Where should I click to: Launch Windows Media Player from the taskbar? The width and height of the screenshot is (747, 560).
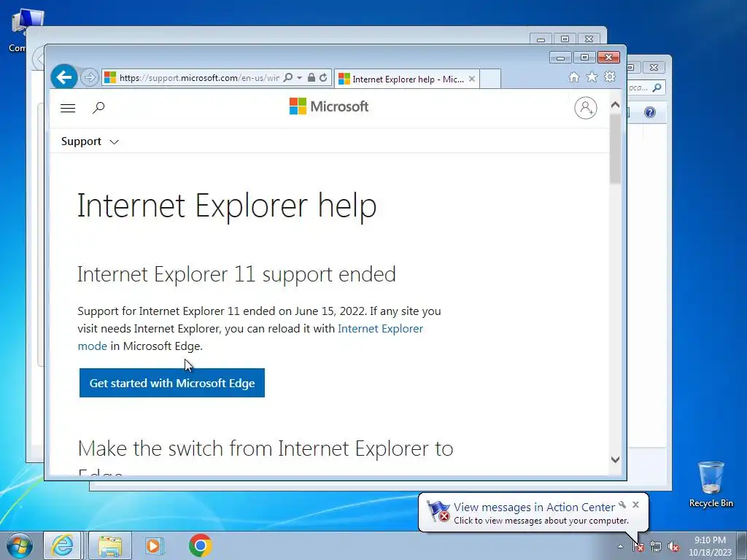(154, 545)
